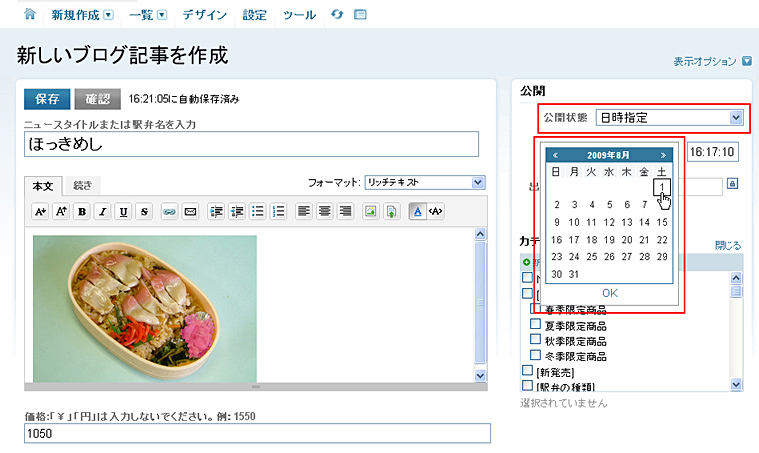Viewport: 759px width, 453px height.
Task: Expand the 新規作成 menu
Action: (x=82, y=15)
